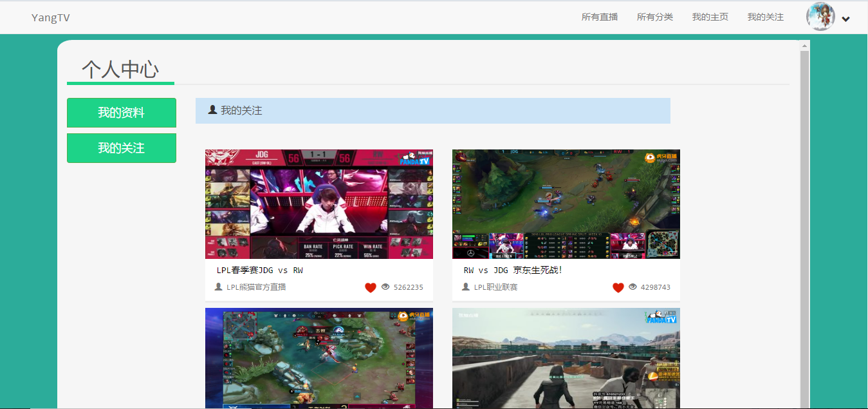Image resolution: width=868 pixels, height=409 pixels.
Task: Open the 所有分类 menu item
Action: tap(655, 17)
